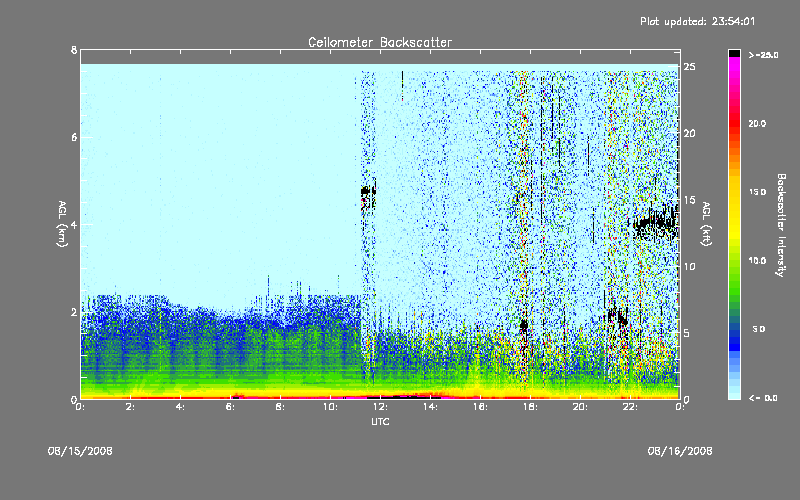Click the 4 km tick on left axis

coord(74,224)
